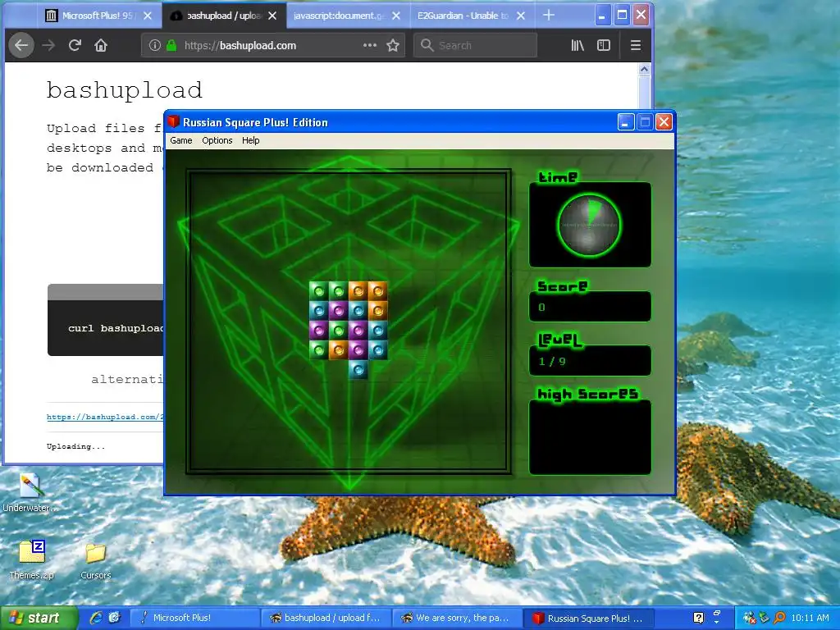Viewport: 840px width, 630px height.
Task: Open a new Firefox tab
Action: (x=549, y=16)
